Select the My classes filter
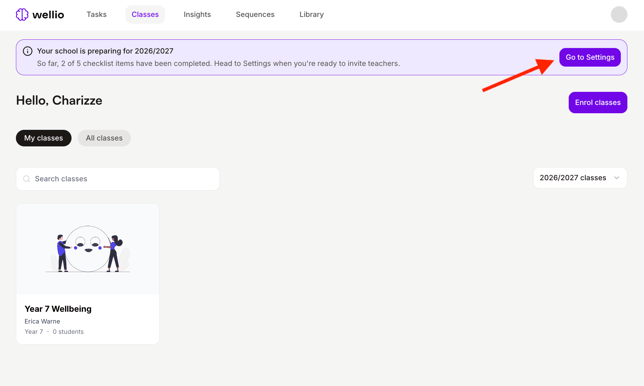Viewport: 644px width, 386px height. [44, 138]
